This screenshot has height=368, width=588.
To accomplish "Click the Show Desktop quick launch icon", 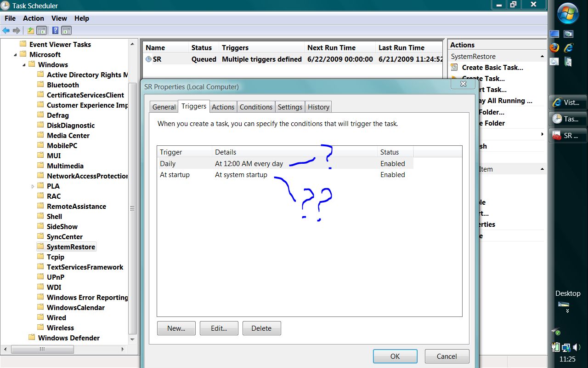I will [x=554, y=34].
